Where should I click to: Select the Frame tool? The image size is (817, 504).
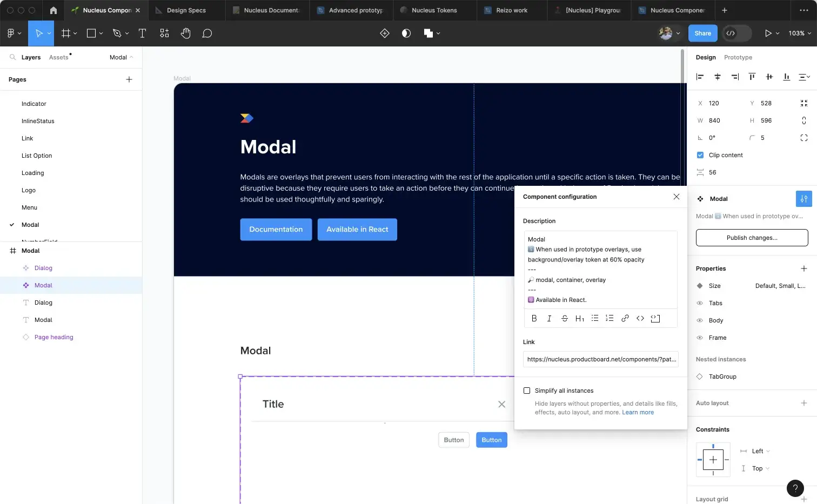[x=65, y=33]
